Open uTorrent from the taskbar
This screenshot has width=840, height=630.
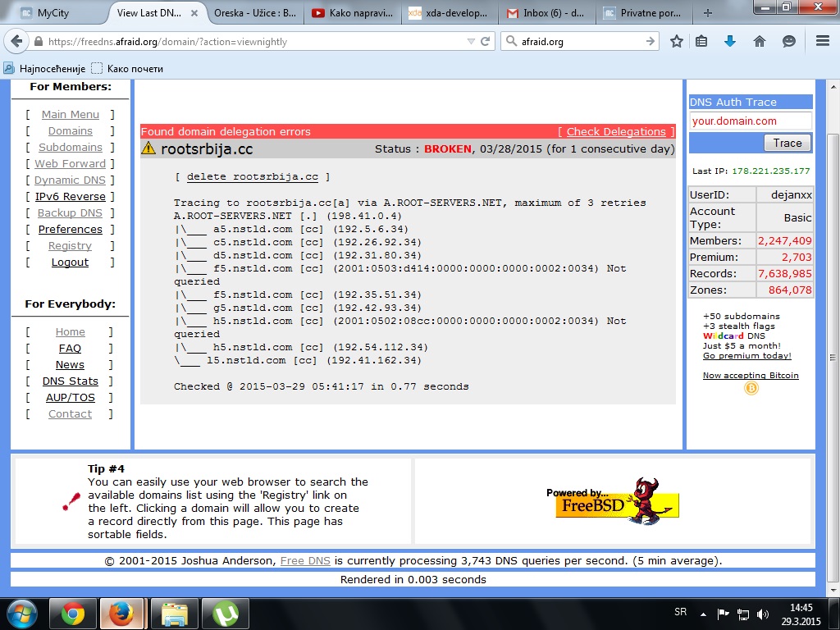point(226,614)
